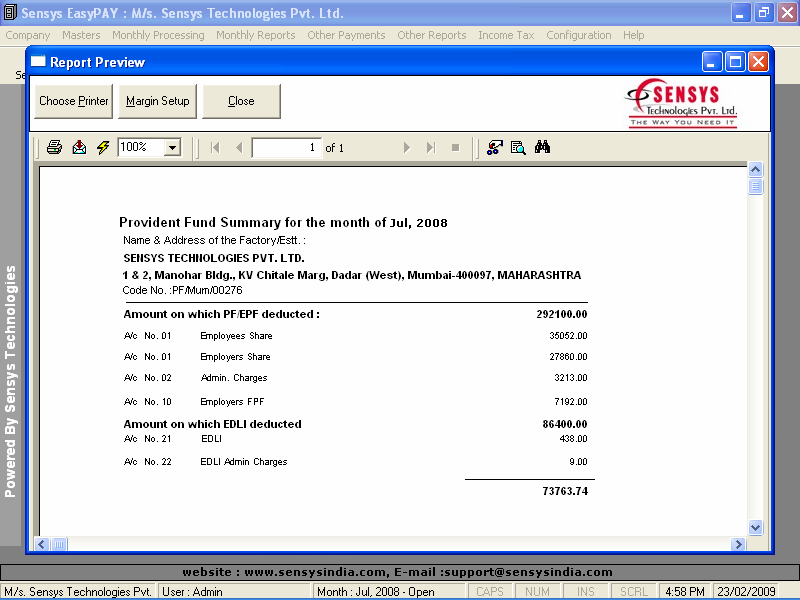800x600 pixels.
Task: Click the vertical scrollbar up arrow
Action: (x=755, y=169)
